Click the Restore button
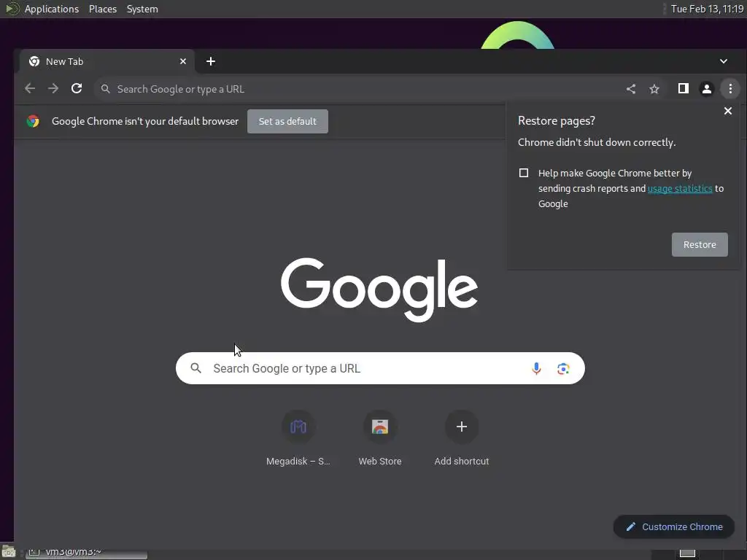The width and height of the screenshot is (747, 560). pos(700,245)
